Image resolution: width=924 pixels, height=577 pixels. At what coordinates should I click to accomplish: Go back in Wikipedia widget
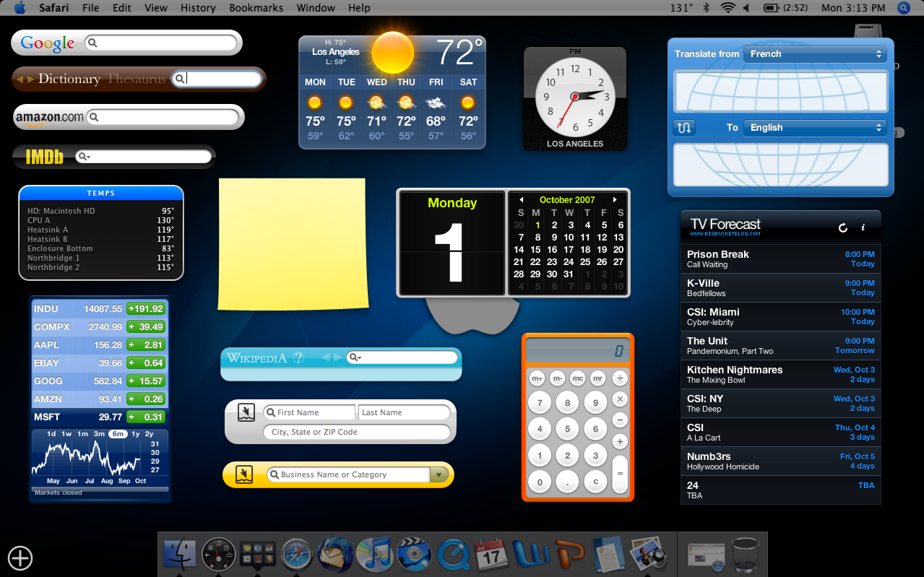[325, 357]
